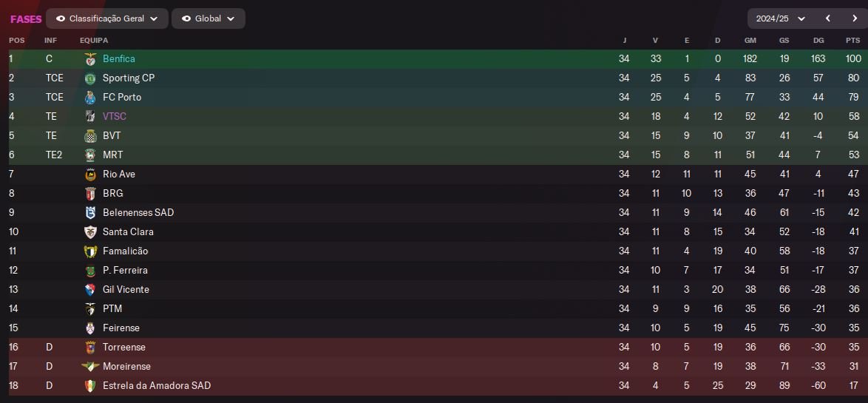Go to previous season with left arrow
868x403 pixels.
[x=828, y=18]
